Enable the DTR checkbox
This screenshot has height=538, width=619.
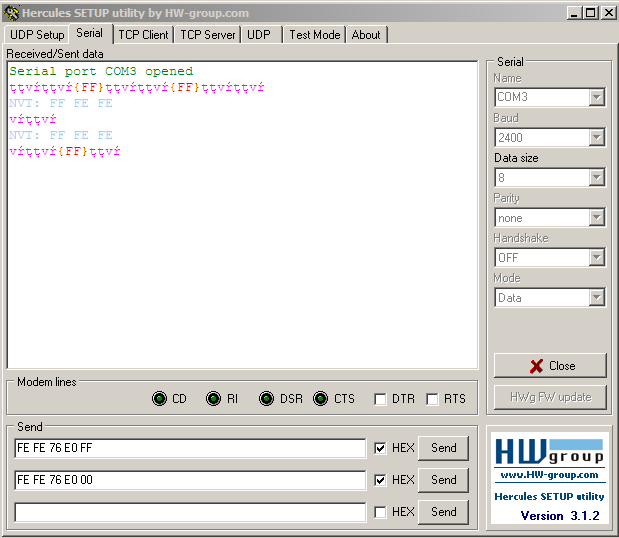point(380,399)
